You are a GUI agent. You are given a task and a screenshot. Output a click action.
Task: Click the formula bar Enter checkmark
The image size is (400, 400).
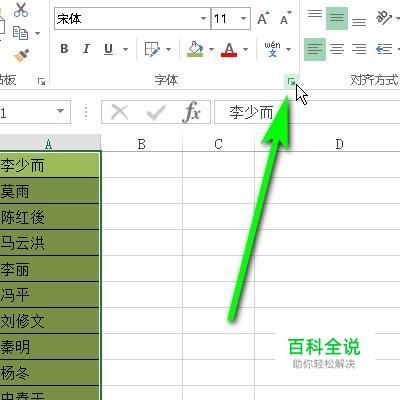pos(156,112)
